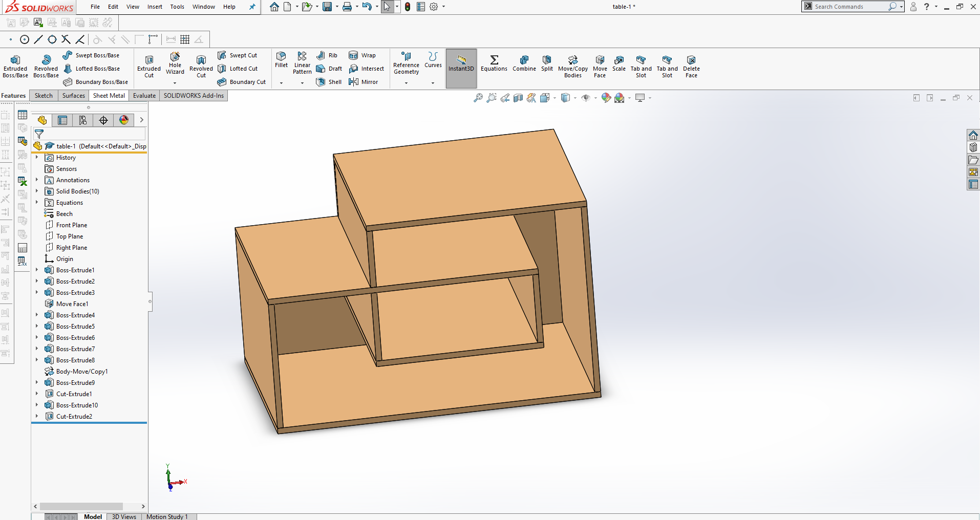Toggle the sketch grid display icon

click(x=185, y=39)
